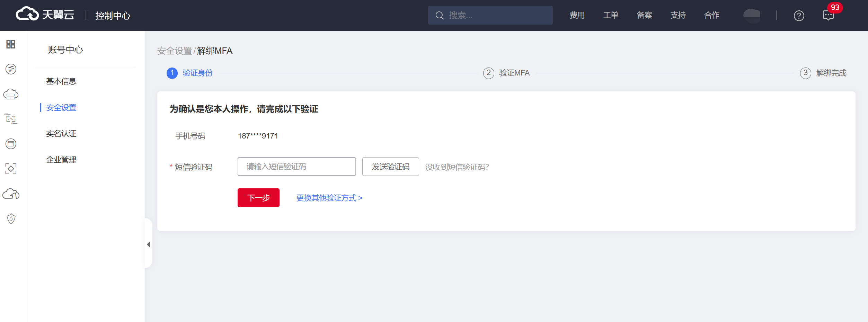The height and width of the screenshot is (322, 868).
Task: Open the 备案 menu
Action: coord(644,15)
